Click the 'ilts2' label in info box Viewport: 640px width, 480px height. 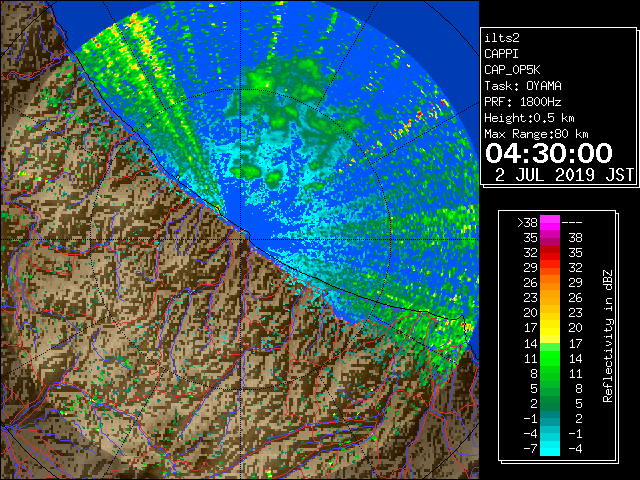pos(502,38)
